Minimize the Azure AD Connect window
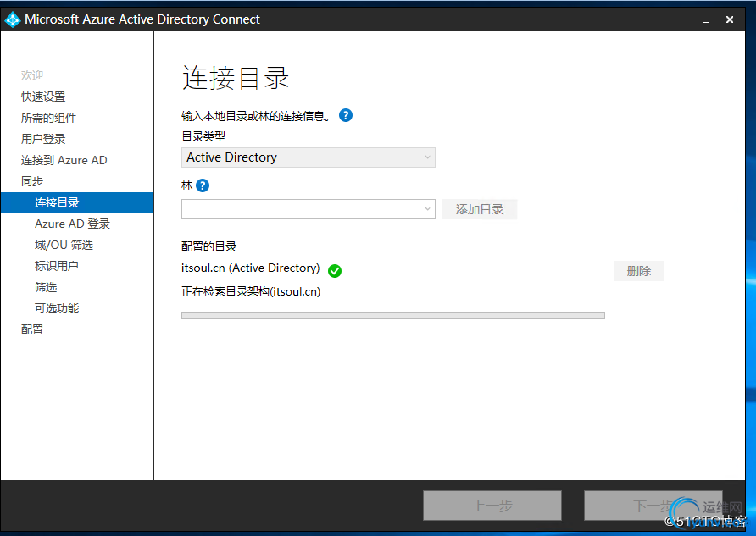Viewport: 756px width, 536px height. (x=706, y=20)
